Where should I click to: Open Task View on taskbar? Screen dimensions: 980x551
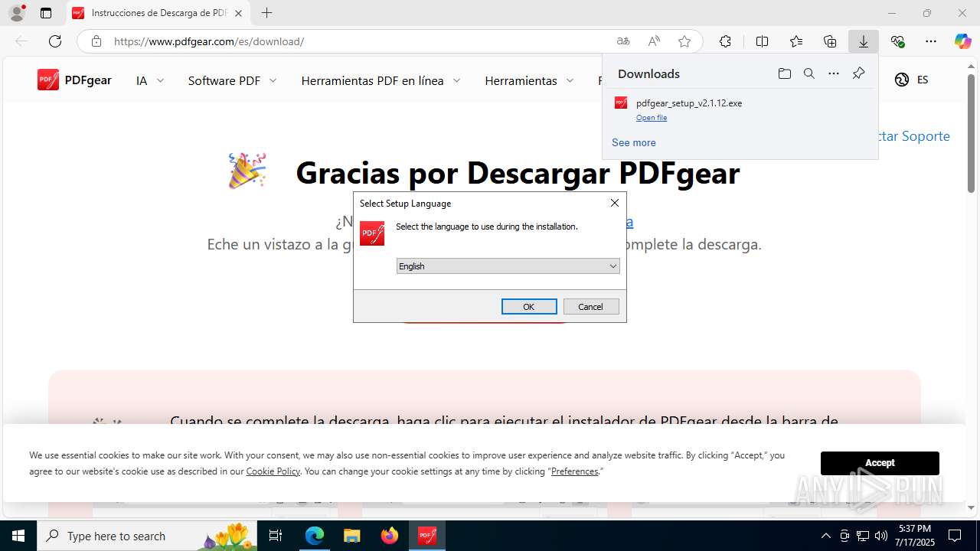coord(276,536)
